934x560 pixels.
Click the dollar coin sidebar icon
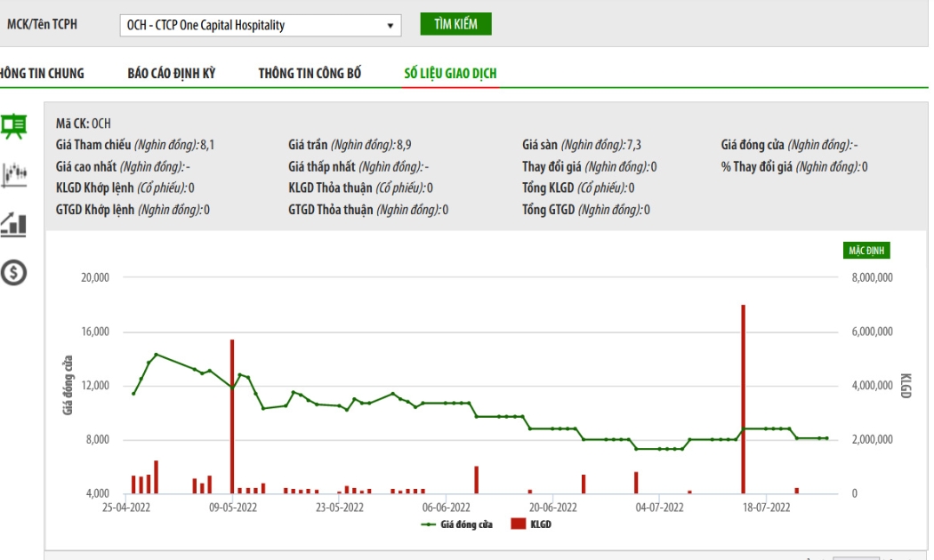click(x=13, y=273)
